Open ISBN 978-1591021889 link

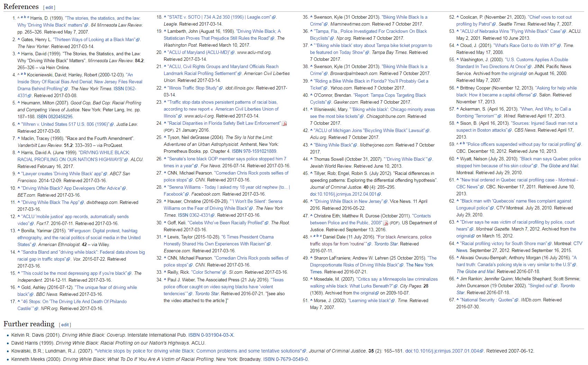tap(254, 151)
